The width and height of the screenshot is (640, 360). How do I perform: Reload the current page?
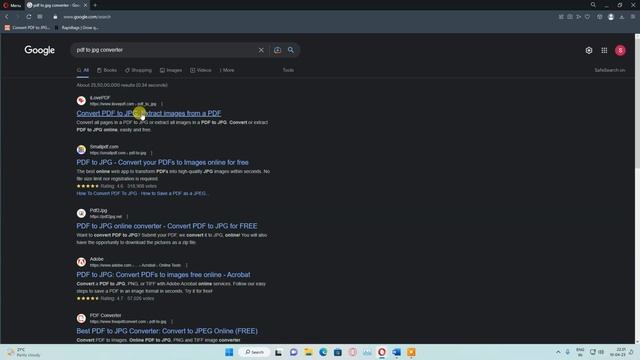click(x=29, y=17)
